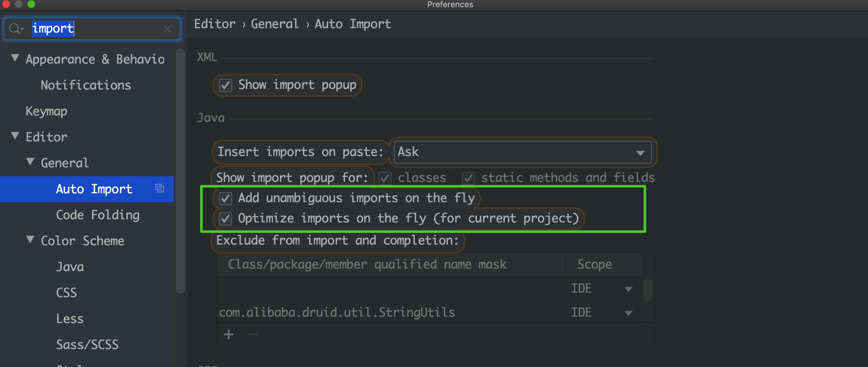Toggle Optimize imports on the fly
This screenshot has width=868, height=367.
click(226, 219)
